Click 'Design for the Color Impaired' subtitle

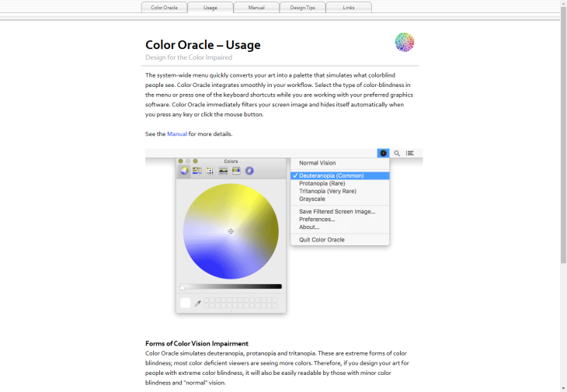point(189,57)
